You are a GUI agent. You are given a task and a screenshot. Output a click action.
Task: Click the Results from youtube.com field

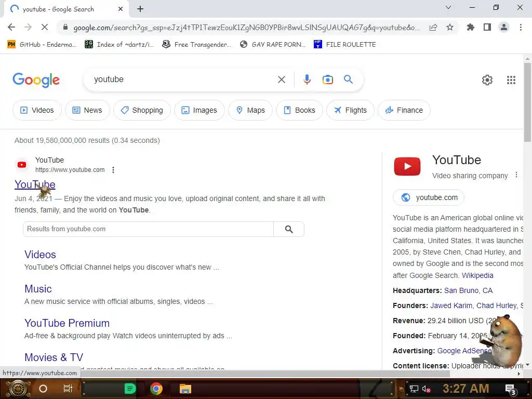click(x=148, y=229)
